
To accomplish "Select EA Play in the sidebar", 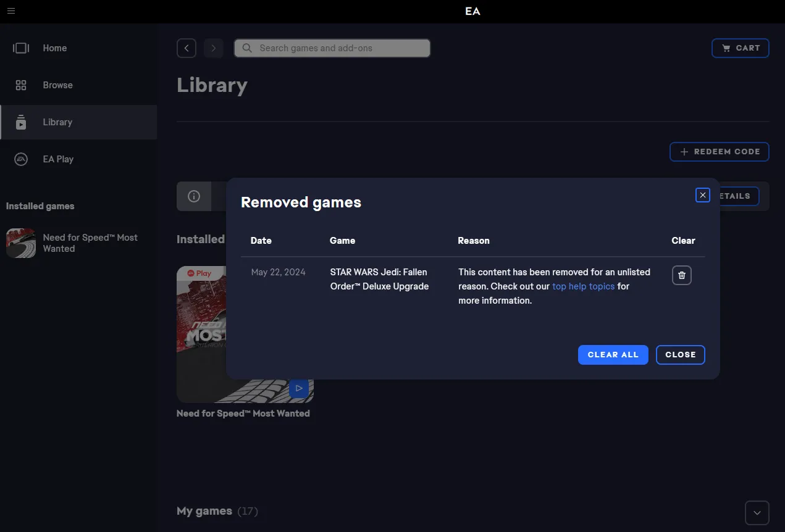I will click(78, 159).
